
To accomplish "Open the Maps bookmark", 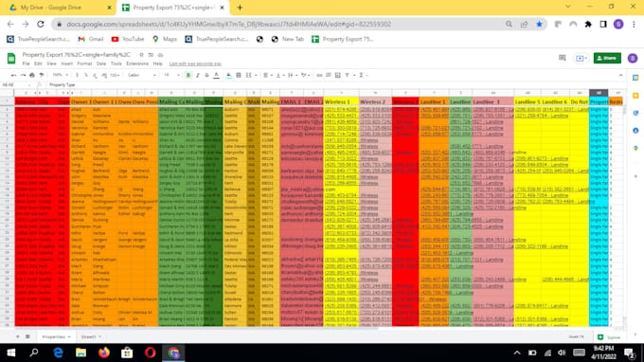I will click(x=164, y=39).
